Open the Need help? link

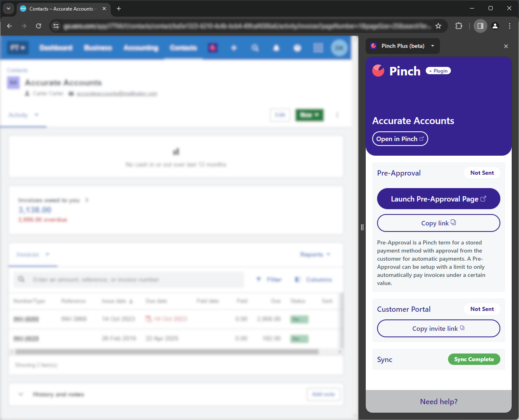pyautogui.click(x=438, y=401)
